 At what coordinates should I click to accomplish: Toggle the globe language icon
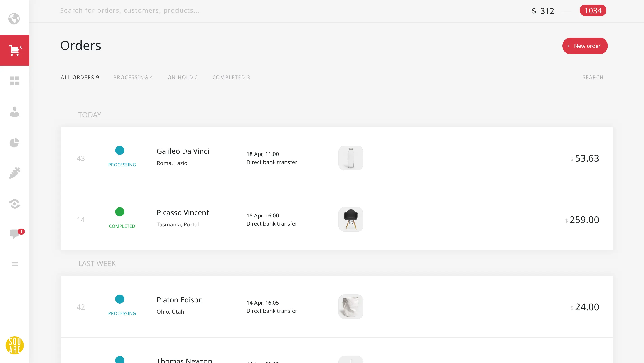tap(14, 19)
